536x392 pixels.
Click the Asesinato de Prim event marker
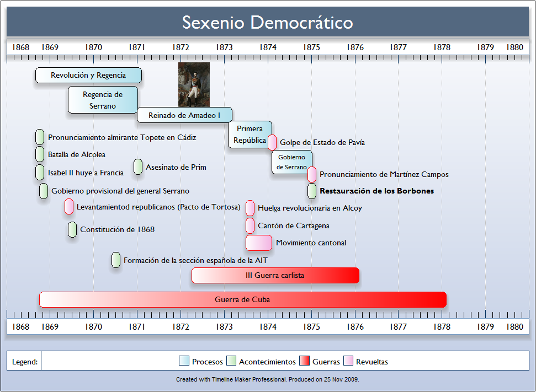click(138, 167)
